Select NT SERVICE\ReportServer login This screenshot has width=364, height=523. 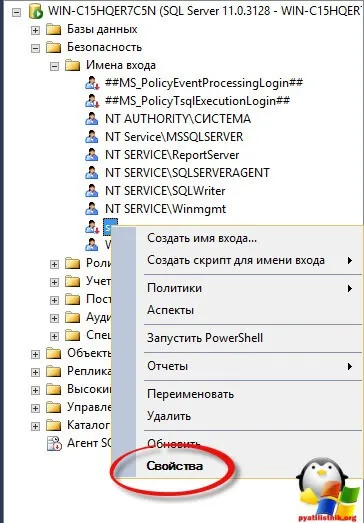point(172,155)
